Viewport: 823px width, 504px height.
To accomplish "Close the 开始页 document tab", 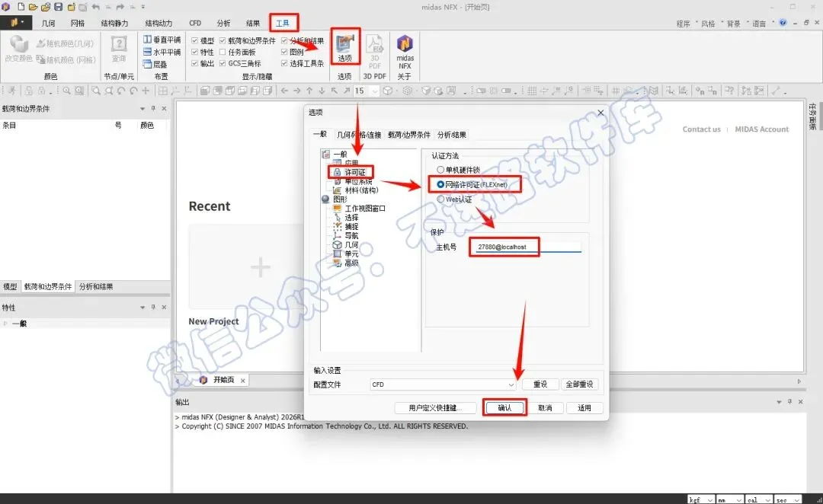I will tap(242, 381).
